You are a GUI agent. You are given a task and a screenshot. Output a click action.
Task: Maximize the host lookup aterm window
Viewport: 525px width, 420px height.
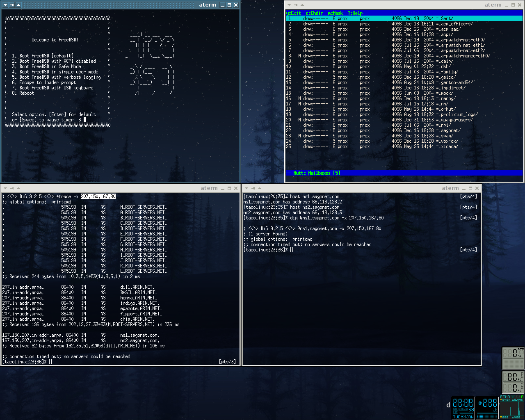pyautogui.click(x=470, y=188)
